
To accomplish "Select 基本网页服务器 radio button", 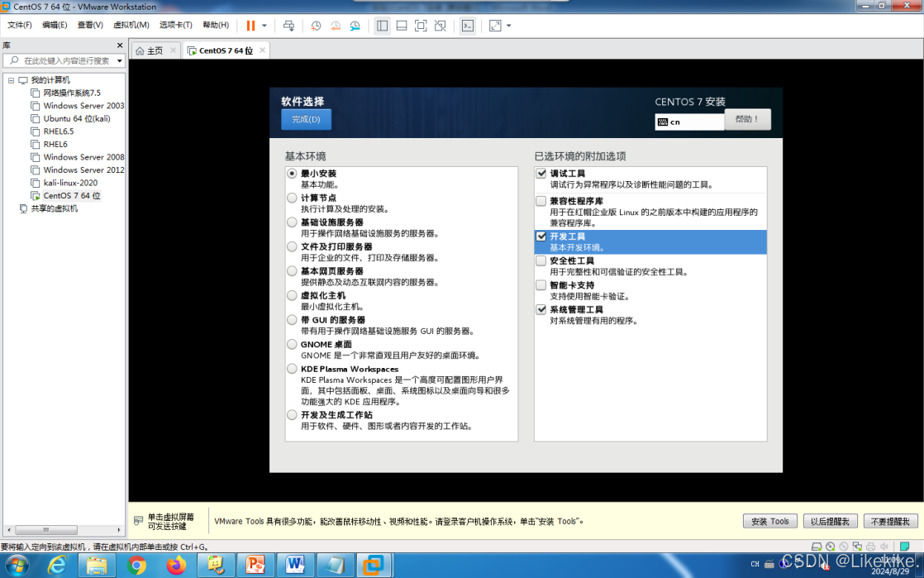I will click(x=292, y=271).
